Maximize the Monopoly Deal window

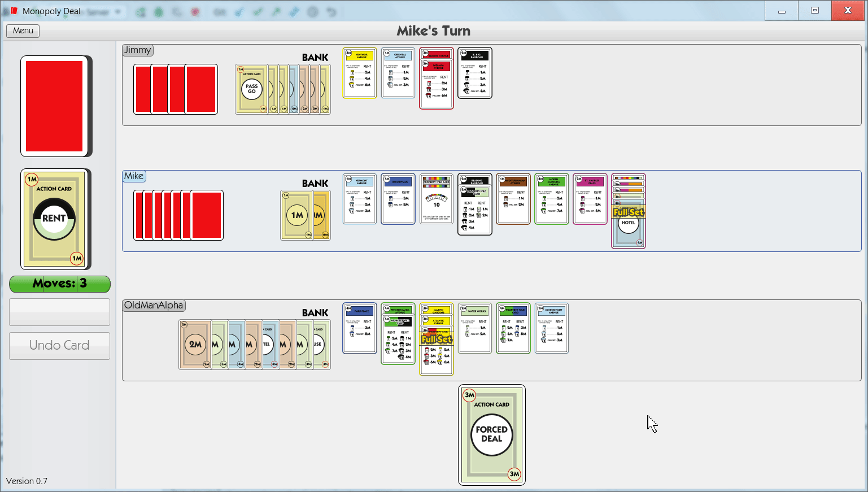click(814, 11)
